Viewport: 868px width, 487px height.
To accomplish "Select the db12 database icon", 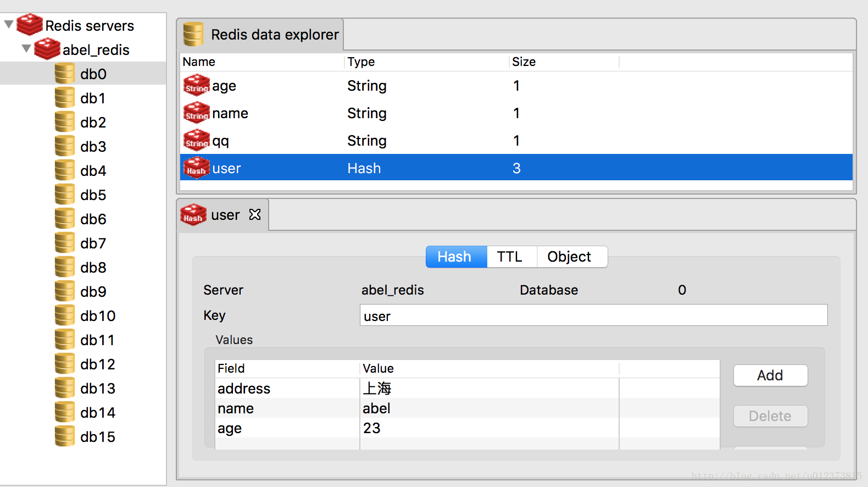I will (x=65, y=363).
